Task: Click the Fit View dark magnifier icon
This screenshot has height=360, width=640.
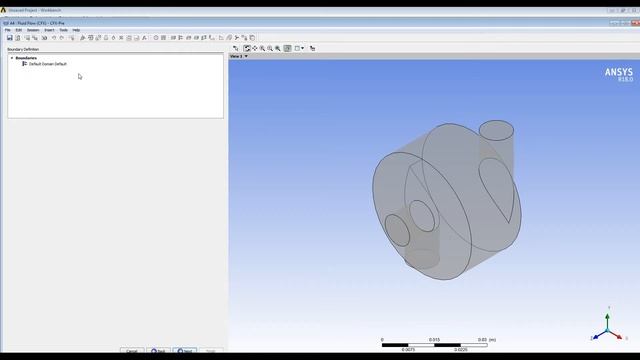Action: coord(278,48)
